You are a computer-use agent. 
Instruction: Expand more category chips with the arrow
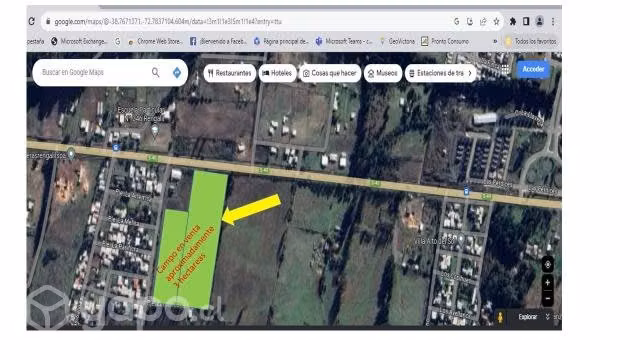pyautogui.click(x=470, y=73)
